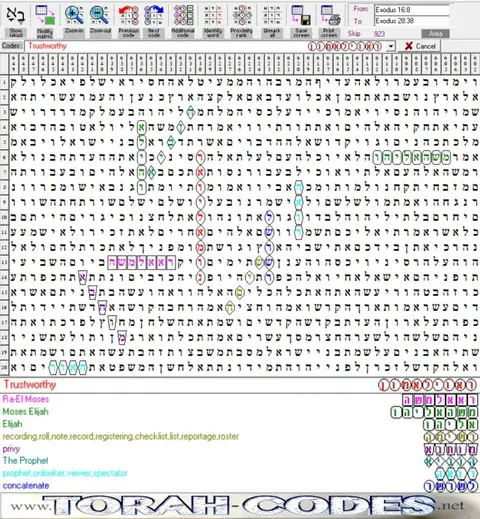The height and width of the screenshot is (519, 480).
Task: Click the Area button
Action: 435,34
